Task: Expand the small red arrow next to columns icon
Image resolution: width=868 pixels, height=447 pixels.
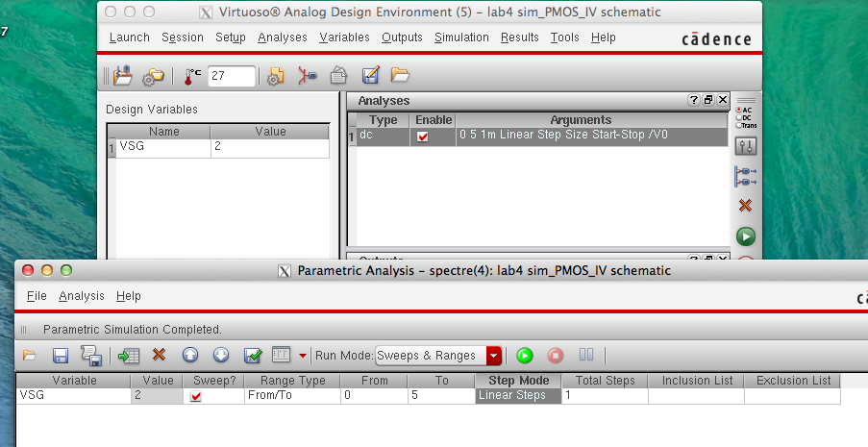Action: pyautogui.click(x=302, y=356)
